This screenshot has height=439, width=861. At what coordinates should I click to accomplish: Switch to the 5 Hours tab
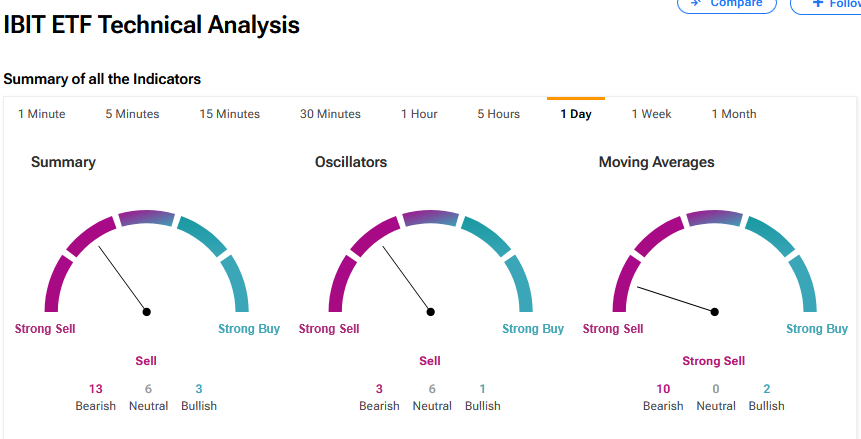[498, 114]
